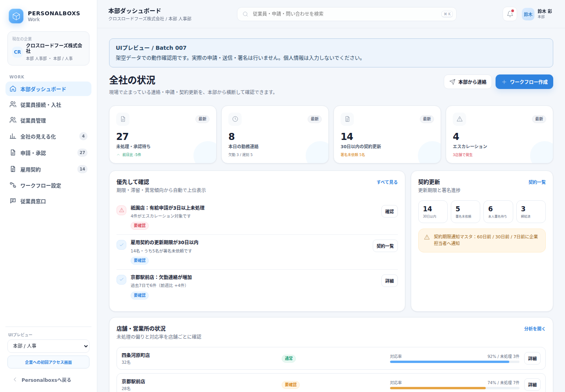Open the 本部ダッシュボード menu item
The image size is (565, 392).
48,89
